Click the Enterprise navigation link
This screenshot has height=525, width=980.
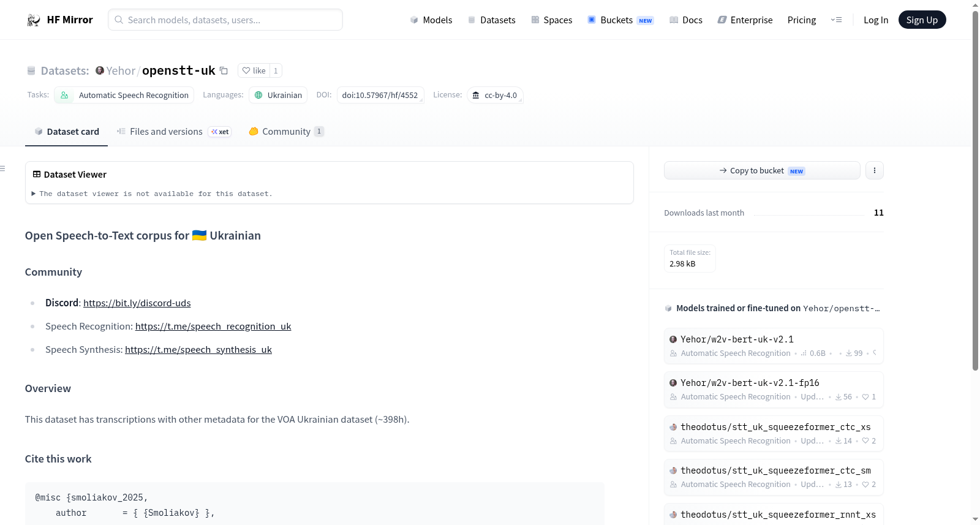pyautogui.click(x=745, y=20)
